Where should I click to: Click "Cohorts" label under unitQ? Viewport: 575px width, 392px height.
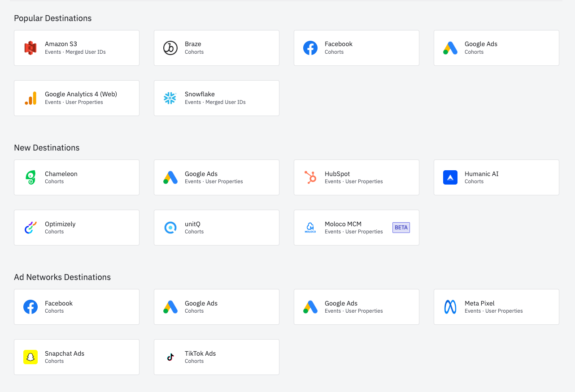pos(194,232)
